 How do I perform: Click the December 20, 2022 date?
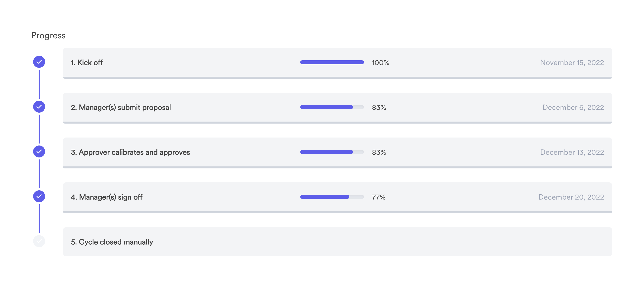(571, 197)
